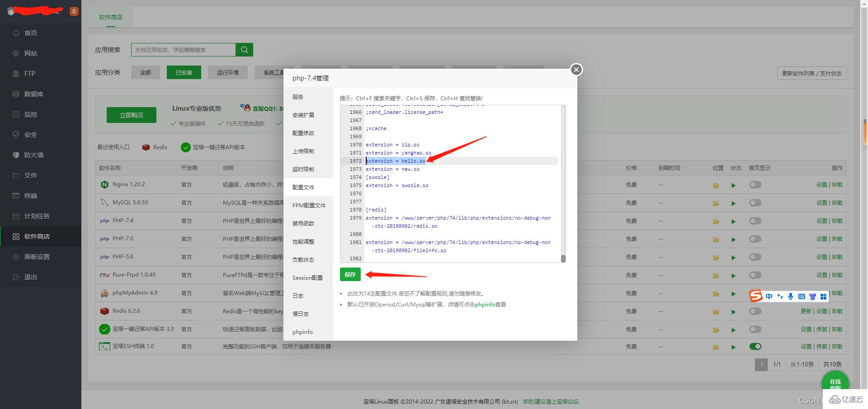The height and width of the screenshot is (409, 868).
Task: Click 修复 link for 宝塔SSH终端 row
Action: coord(821,347)
